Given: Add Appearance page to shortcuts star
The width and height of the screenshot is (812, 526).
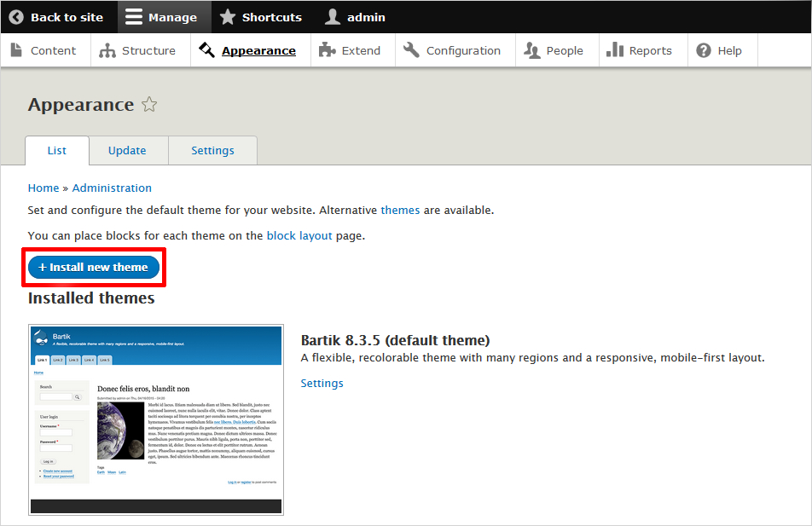Looking at the screenshot, I should pos(149,105).
